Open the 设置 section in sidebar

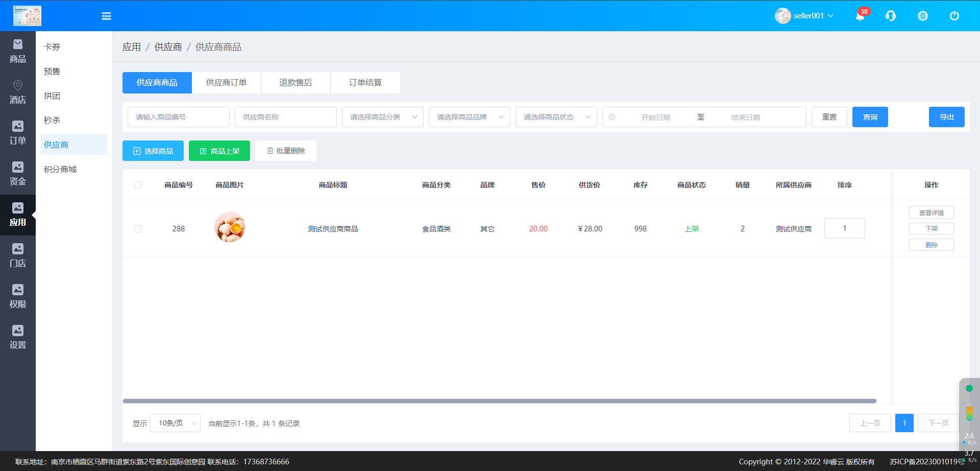[18, 337]
